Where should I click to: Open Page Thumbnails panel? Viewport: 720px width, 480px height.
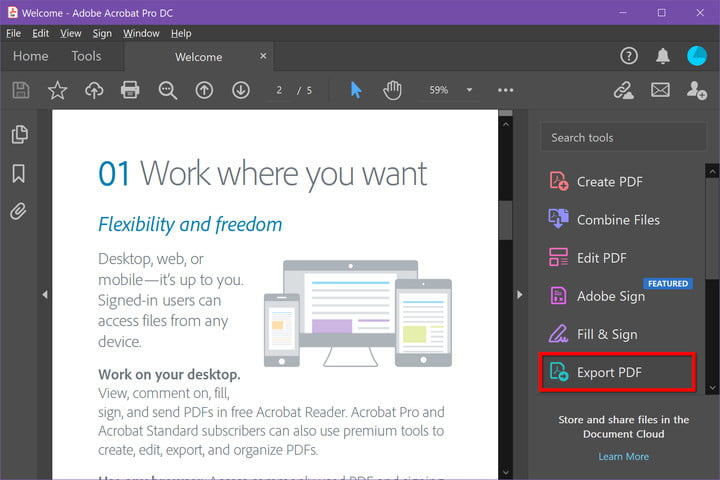click(18, 135)
